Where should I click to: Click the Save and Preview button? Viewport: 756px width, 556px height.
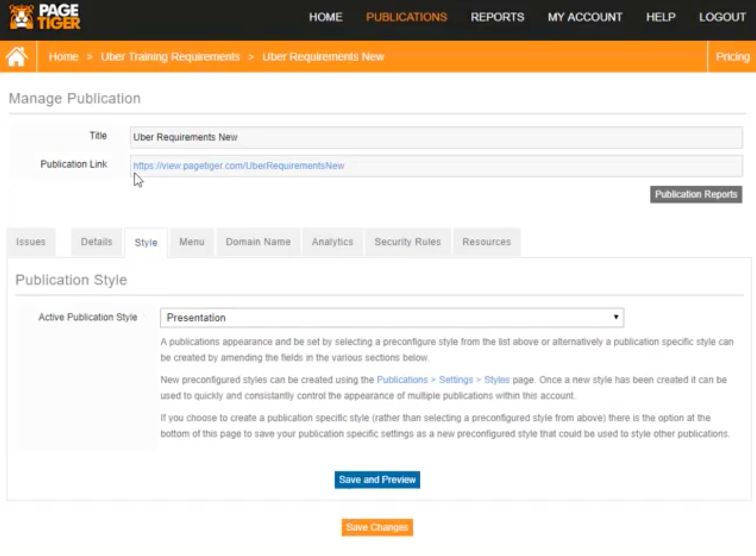coord(377,480)
